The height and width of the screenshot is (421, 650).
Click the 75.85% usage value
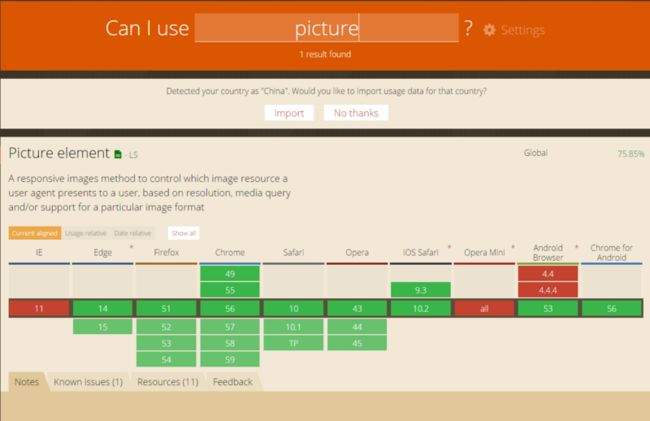click(x=631, y=154)
